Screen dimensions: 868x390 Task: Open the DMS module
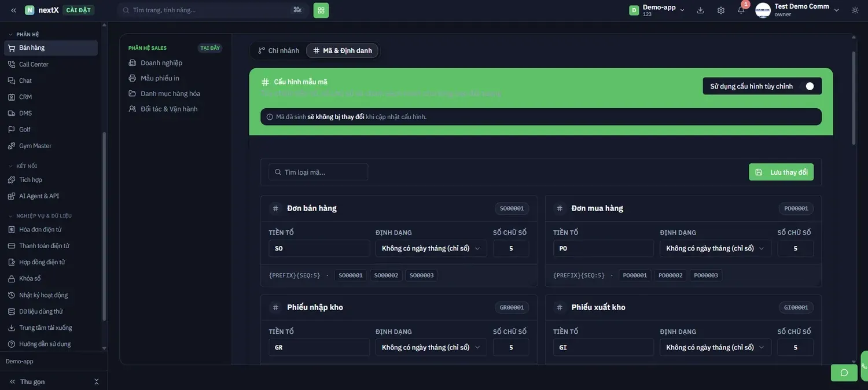click(x=50, y=113)
